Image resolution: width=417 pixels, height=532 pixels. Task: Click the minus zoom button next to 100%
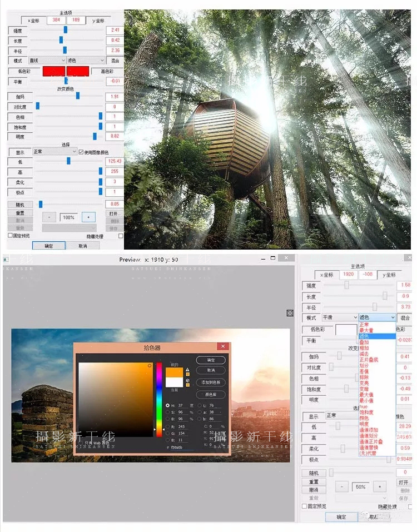[49, 217]
